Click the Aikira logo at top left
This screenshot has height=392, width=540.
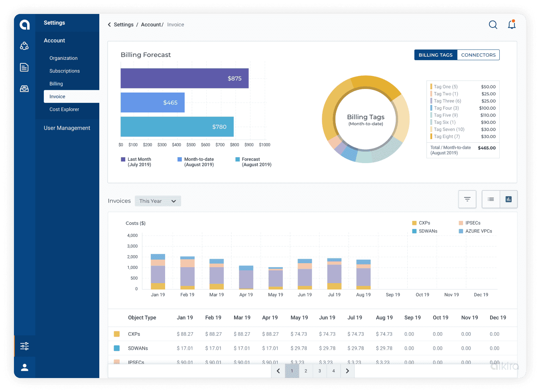24,25
